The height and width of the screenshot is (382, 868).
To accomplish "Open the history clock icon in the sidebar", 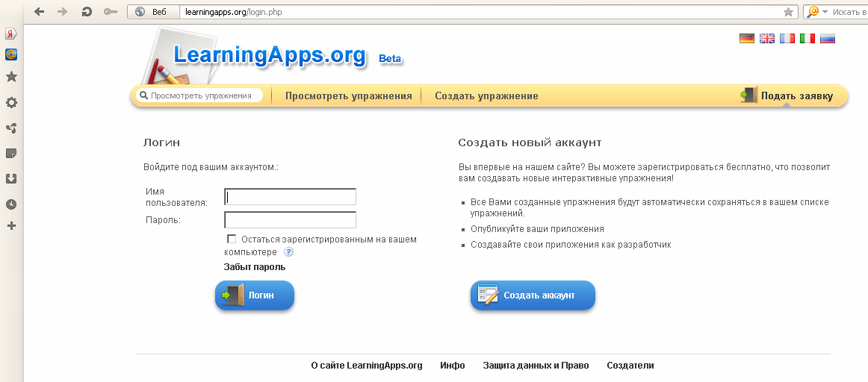I will pos(11,204).
